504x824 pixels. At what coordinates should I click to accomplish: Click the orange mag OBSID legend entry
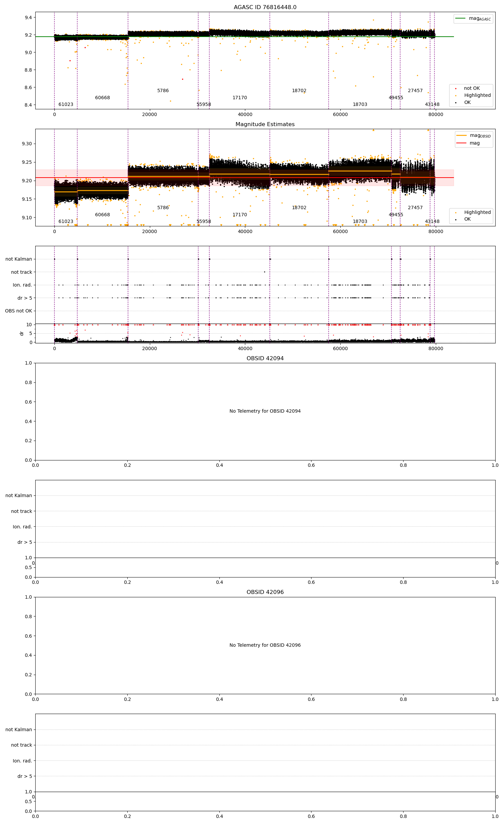(474, 136)
